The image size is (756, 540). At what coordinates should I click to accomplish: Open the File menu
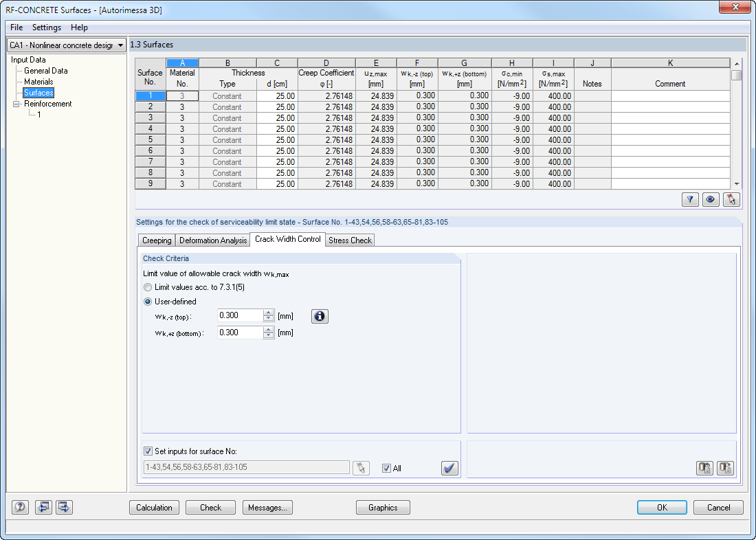click(x=16, y=27)
